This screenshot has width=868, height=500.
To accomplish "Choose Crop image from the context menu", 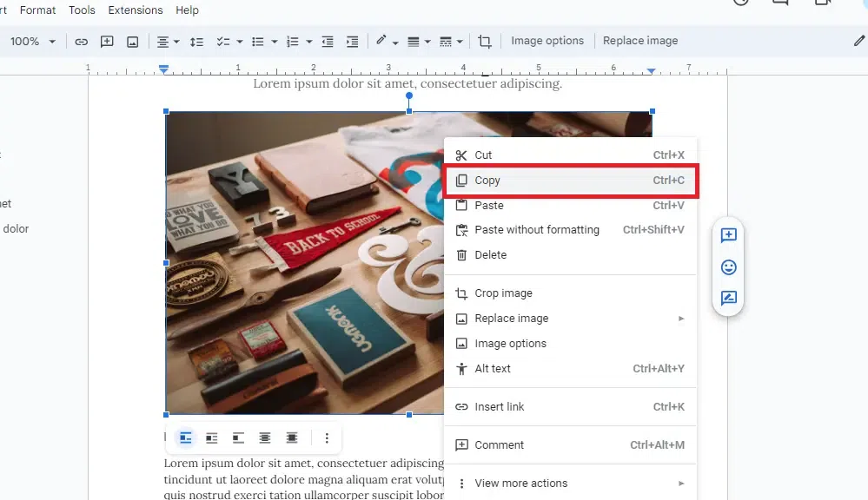I will (570, 293).
